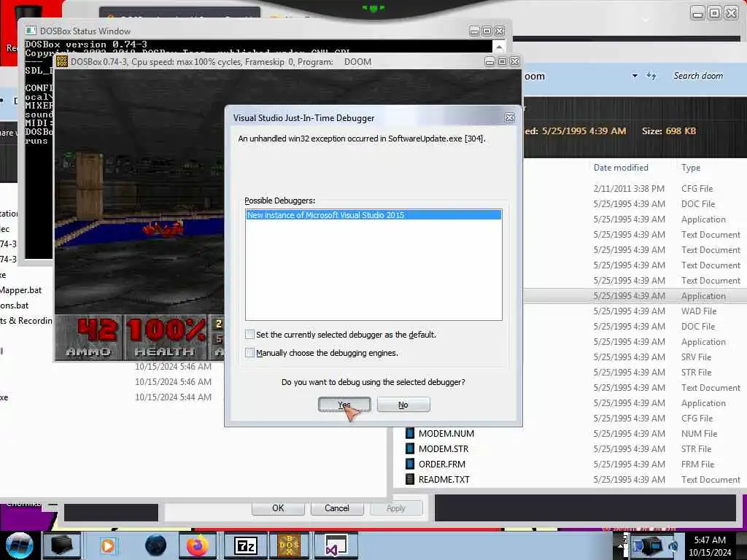
Task: Click the disabled Apply button
Action: tap(396, 508)
